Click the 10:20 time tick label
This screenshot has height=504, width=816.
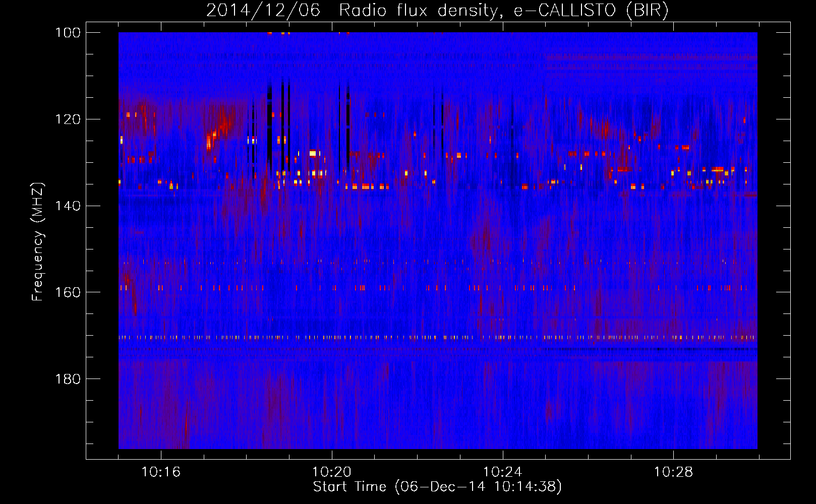[x=332, y=472]
